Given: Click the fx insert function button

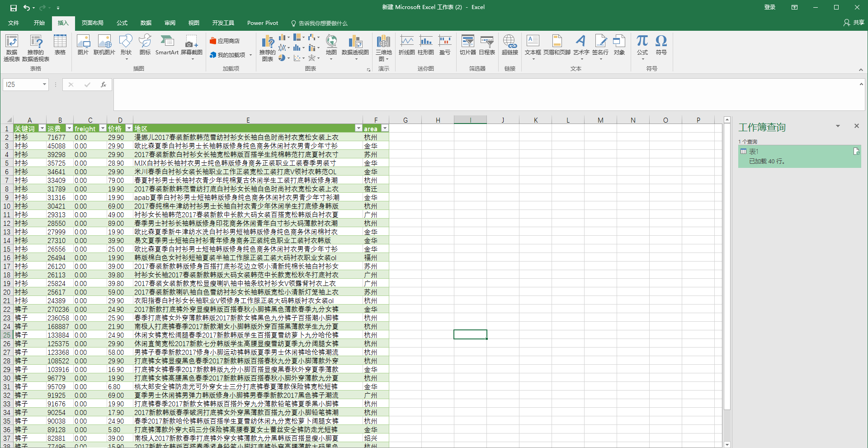Looking at the screenshot, I should click(x=104, y=85).
